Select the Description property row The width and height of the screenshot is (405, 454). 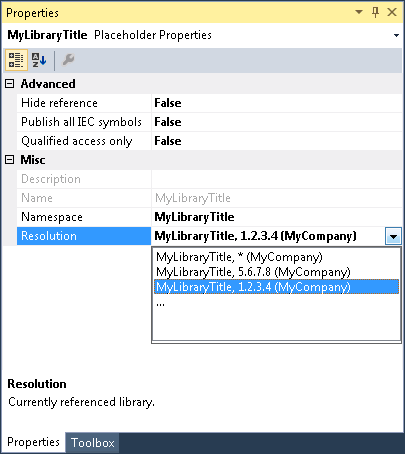(84, 179)
